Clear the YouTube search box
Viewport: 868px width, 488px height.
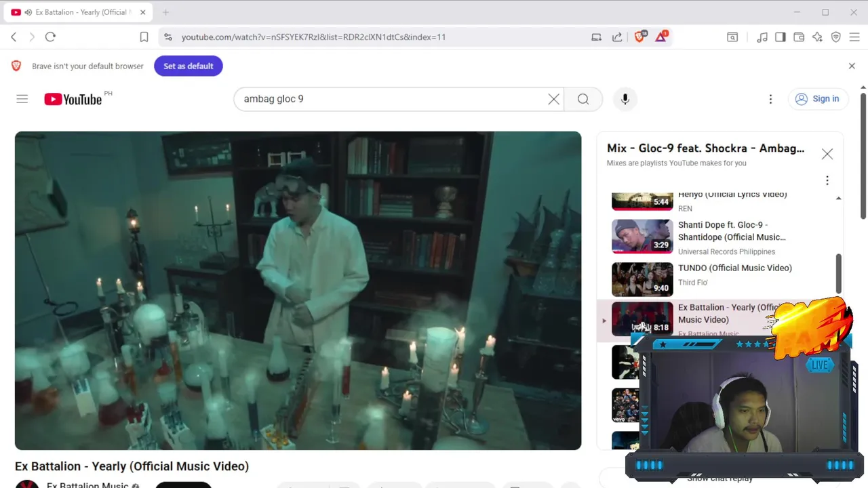click(x=553, y=99)
